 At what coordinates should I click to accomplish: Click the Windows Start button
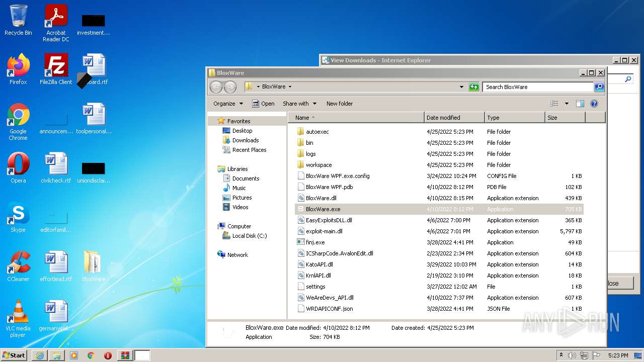[x=14, y=355]
